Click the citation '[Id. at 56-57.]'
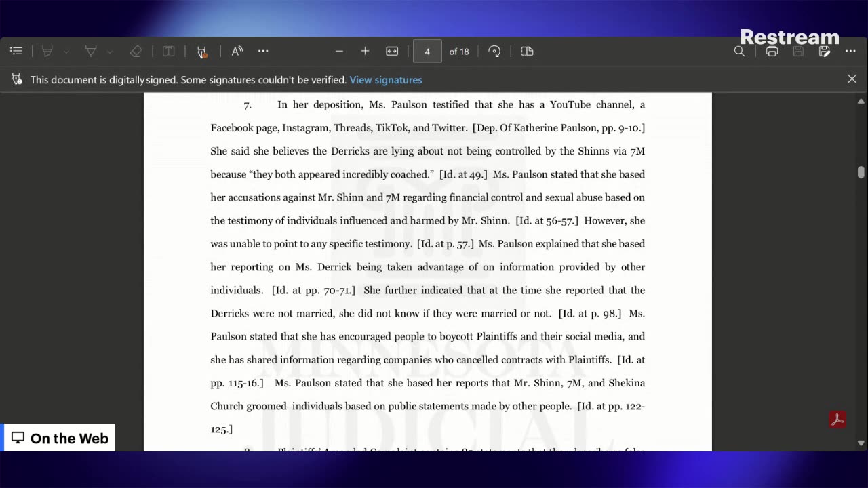Screen dimensions: 868x488 click(547, 220)
